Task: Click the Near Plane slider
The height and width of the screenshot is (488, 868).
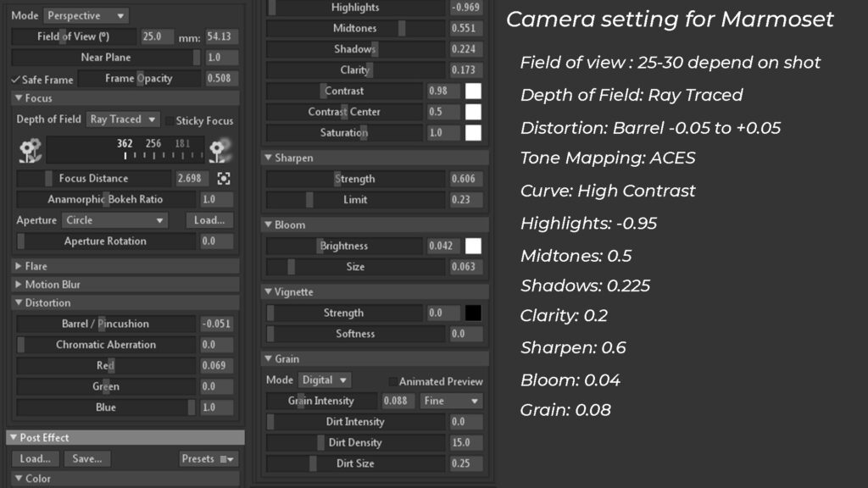Action: 106,58
